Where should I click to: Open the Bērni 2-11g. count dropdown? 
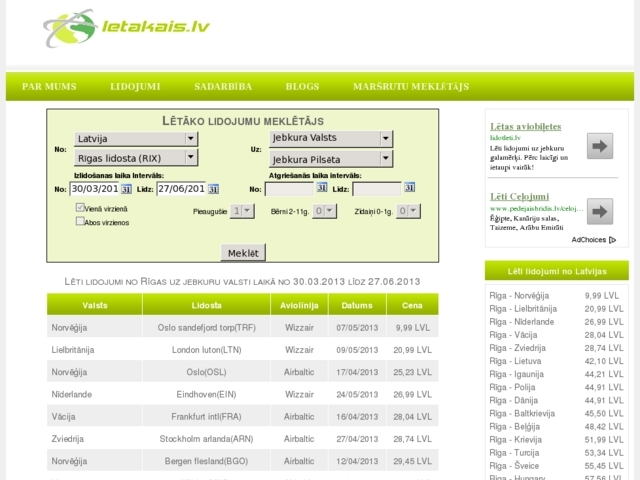pos(324,211)
